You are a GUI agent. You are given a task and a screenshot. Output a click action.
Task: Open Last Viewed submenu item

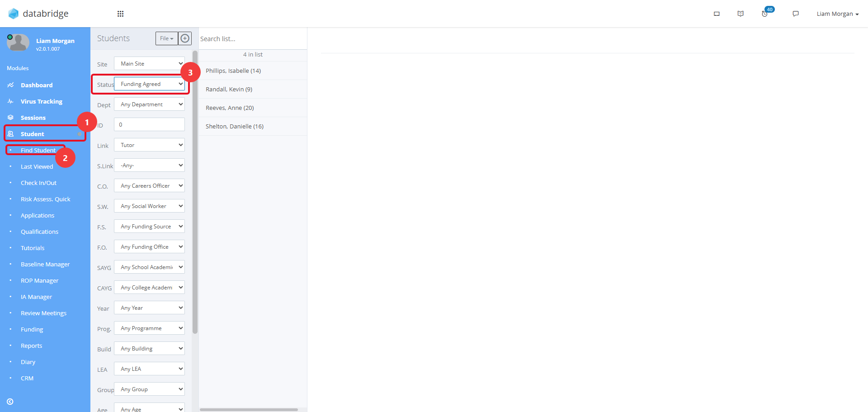coord(37,166)
